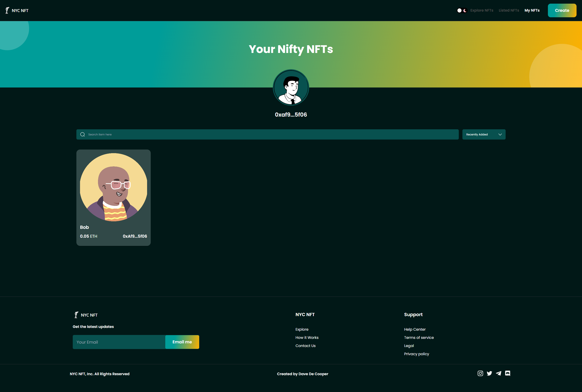Viewport: 582px width, 392px height.
Task: Open the Discord icon in footer
Action: coord(507,373)
